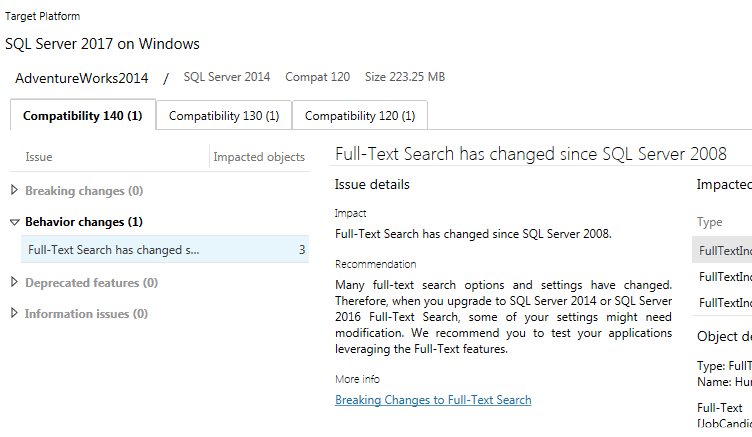Image resolution: width=752 pixels, height=437 pixels.
Task: Select the first FullTextIndex impacted object row
Action: (722, 250)
